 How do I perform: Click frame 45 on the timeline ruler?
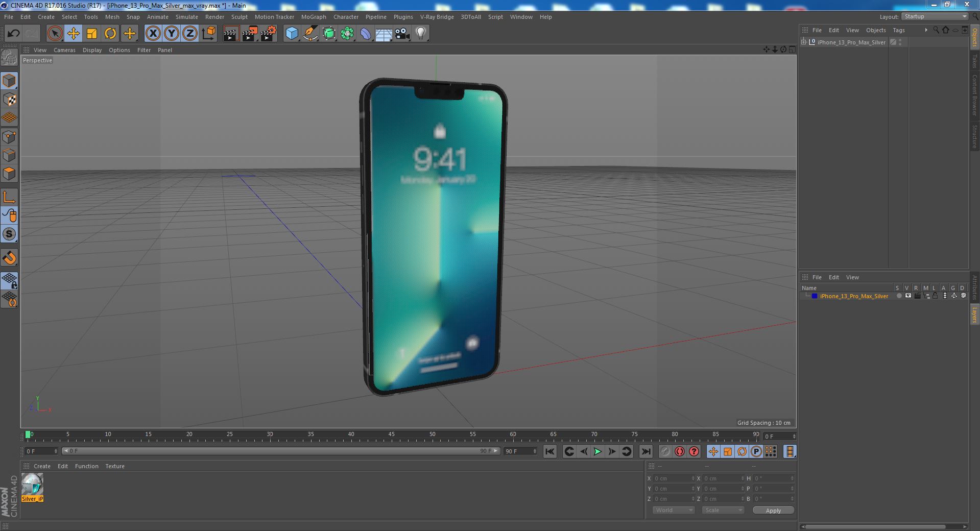(x=391, y=436)
